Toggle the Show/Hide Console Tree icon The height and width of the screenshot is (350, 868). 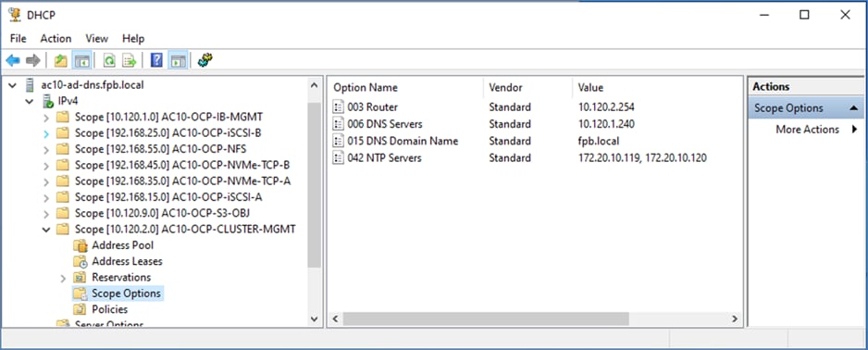[82, 60]
